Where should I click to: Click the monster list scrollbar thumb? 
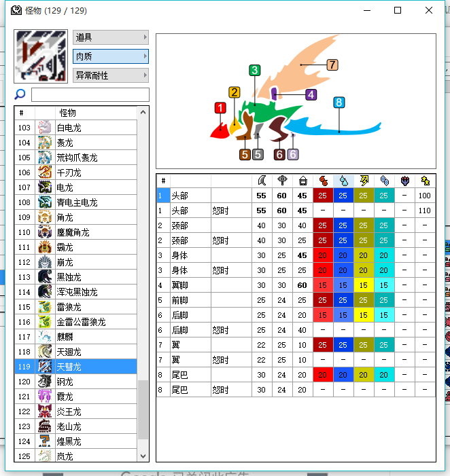click(143, 409)
